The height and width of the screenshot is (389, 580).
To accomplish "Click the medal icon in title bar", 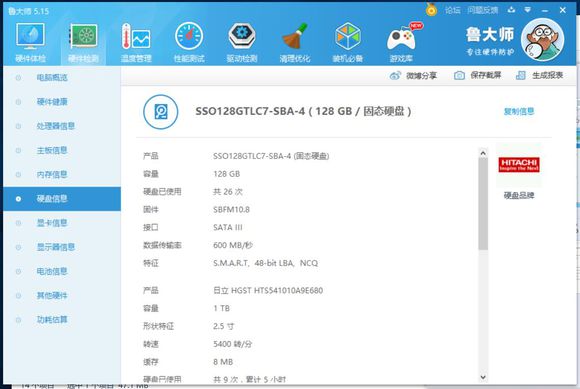I will 431,9.
